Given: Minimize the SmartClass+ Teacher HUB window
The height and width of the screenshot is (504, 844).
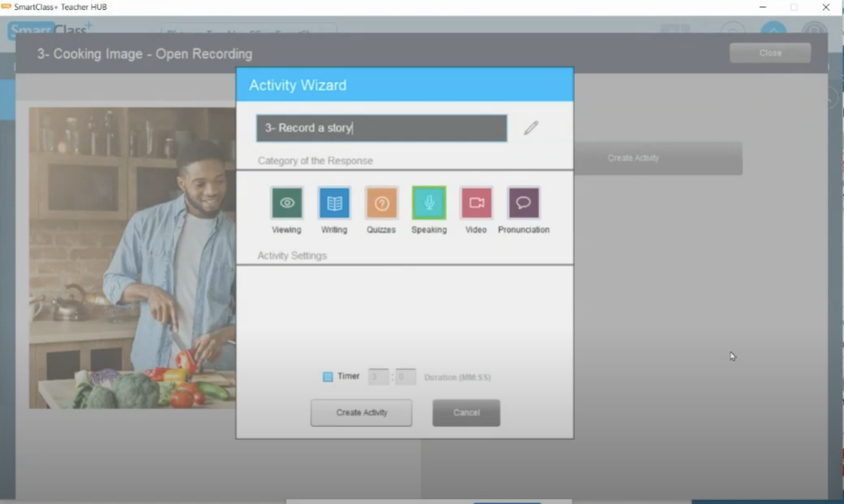Looking at the screenshot, I should pos(763,7).
